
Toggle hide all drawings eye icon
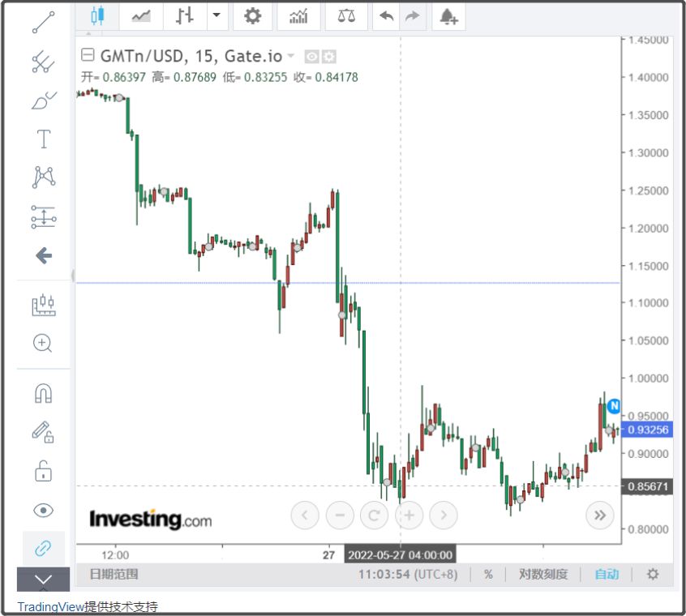(x=43, y=510)
